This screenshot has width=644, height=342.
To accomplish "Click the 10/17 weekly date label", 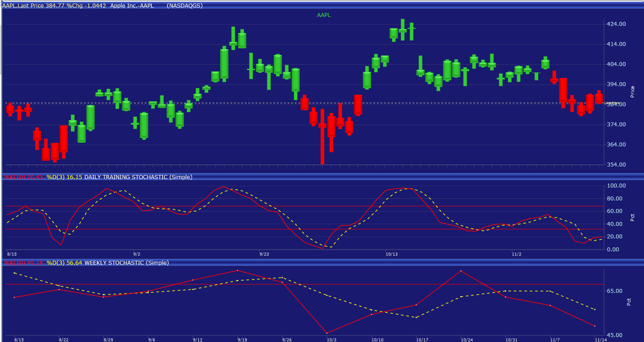I will pyautogui.click(x=422, y=340).
